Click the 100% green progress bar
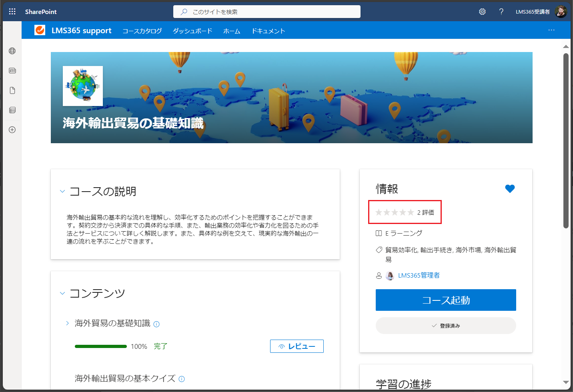The width and height of the screenshot is (573, 392). coord(101,346)
